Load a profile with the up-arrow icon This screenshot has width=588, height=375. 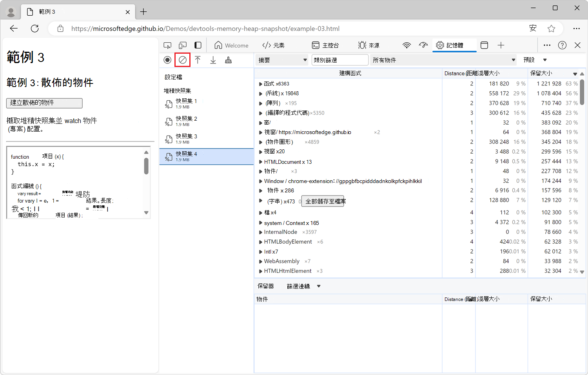tap(198, 60)
